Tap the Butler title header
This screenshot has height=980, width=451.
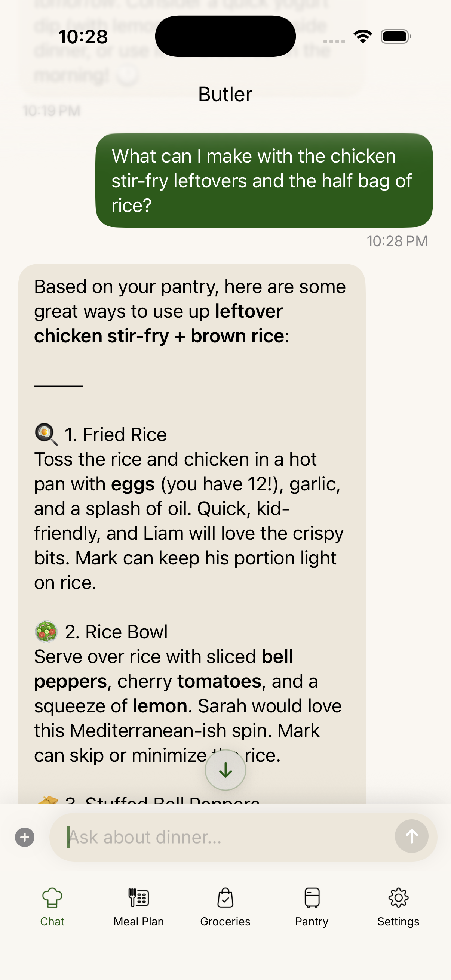[225, 94]
